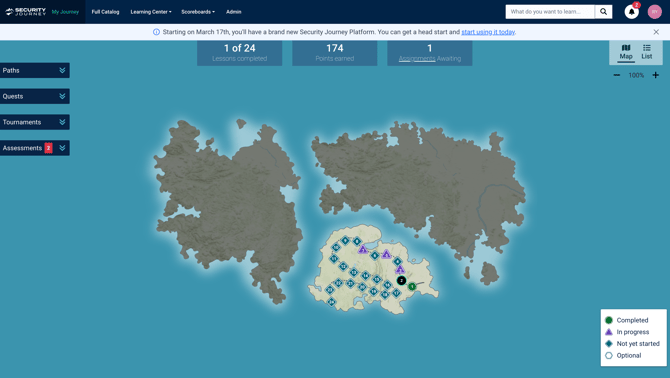Open lesson diamond 8 on the map
670x378 pixels.
[357, 241]
